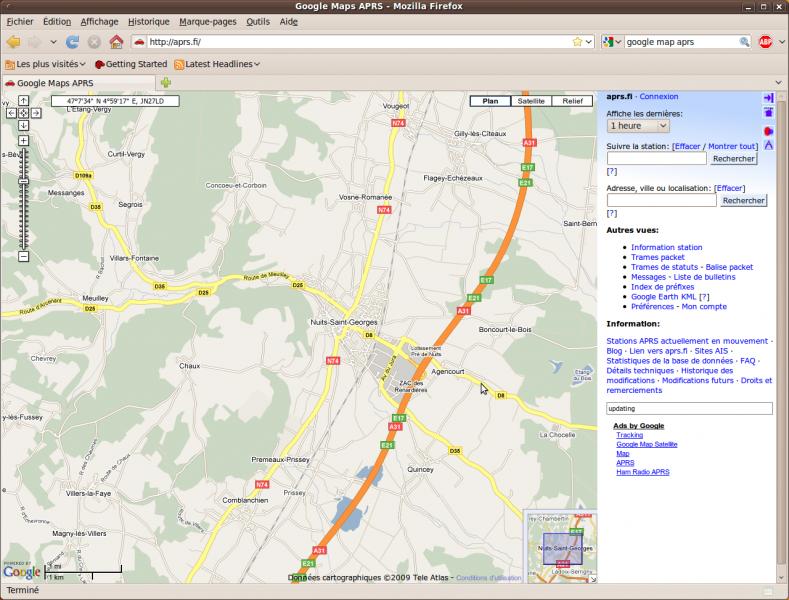This screenshot has height=600, width=789.
Task: Pan the map right with the arrow
Action: pyautogui.click(x=36, y=113)
